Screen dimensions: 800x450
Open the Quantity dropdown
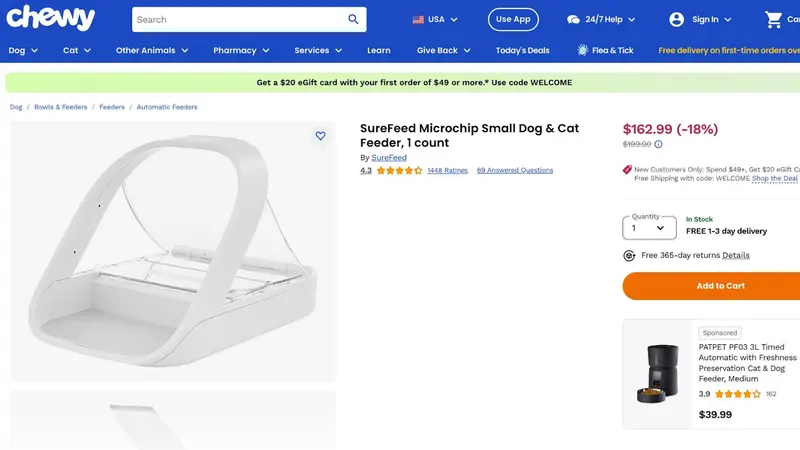pyautogui.click(x=648, y=228)
